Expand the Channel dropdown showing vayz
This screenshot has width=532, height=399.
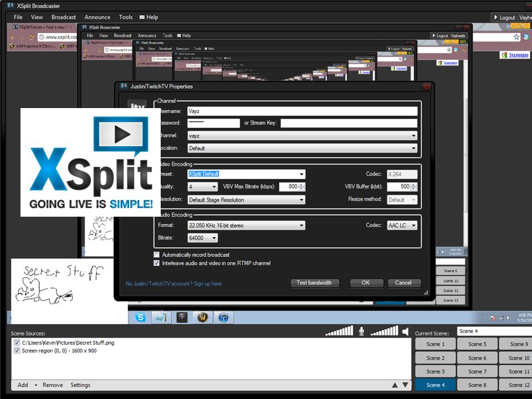pos(303,136)
